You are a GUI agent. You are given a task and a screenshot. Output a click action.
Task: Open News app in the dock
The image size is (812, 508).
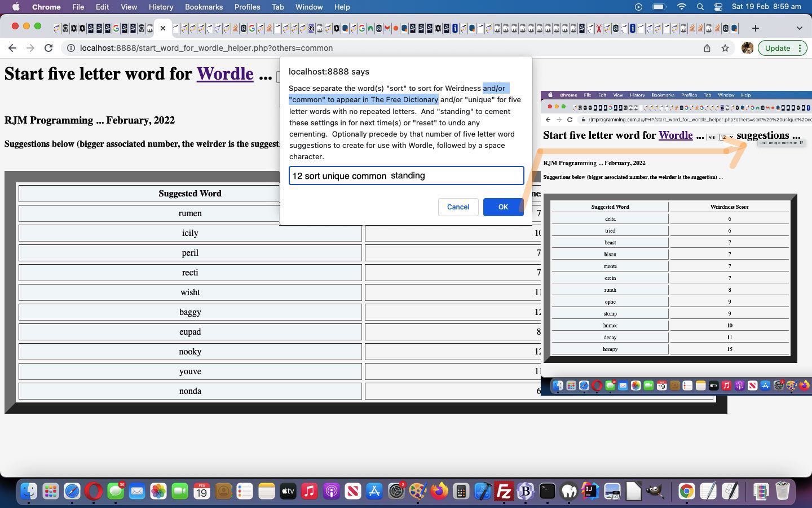[352, 492]
